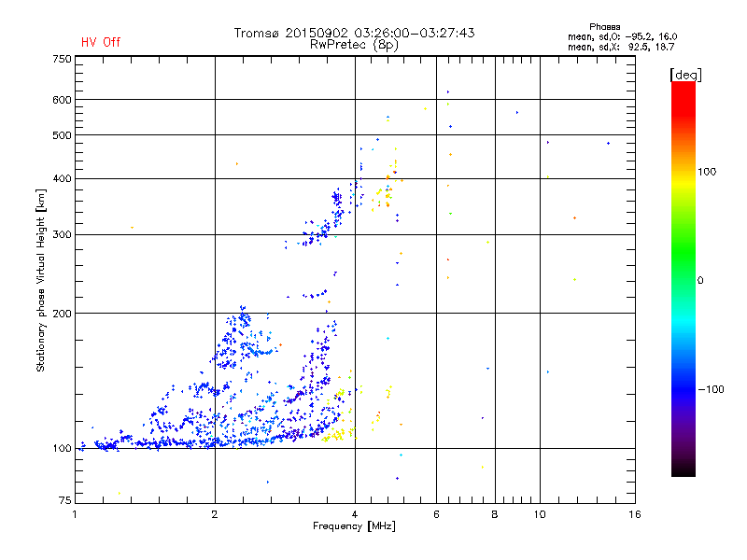This screenshot has height=560, width=747.
Task: Click the '-100' colorbar tick label
Action: [x=711, y=389]
